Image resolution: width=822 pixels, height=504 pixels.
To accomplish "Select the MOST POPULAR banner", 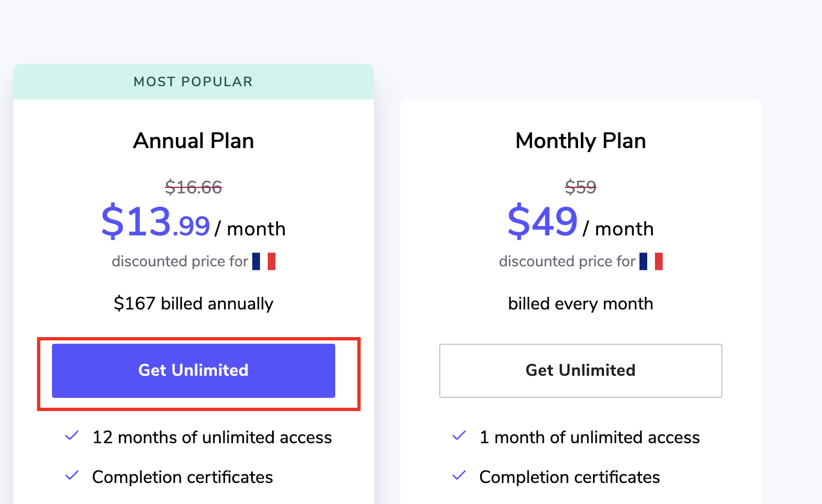I will coord(194,82).
